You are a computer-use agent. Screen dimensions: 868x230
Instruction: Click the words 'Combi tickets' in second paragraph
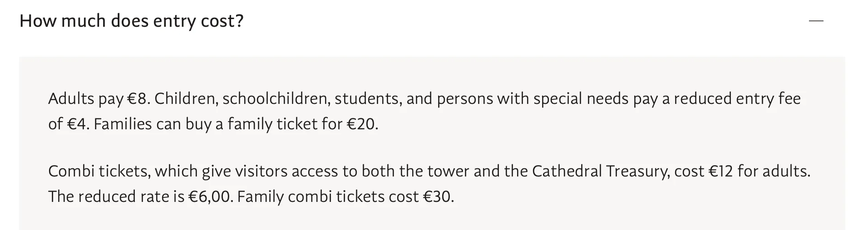click(x=99, y=171)
